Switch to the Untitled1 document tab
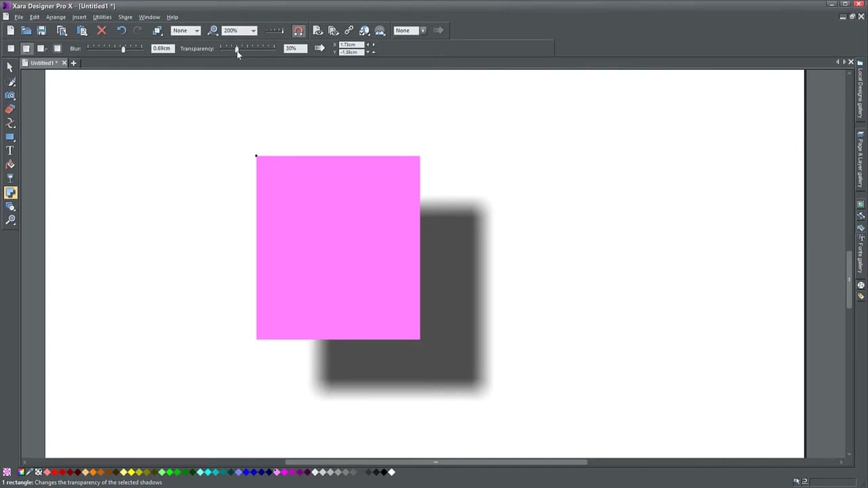 [x=43, y=62]
